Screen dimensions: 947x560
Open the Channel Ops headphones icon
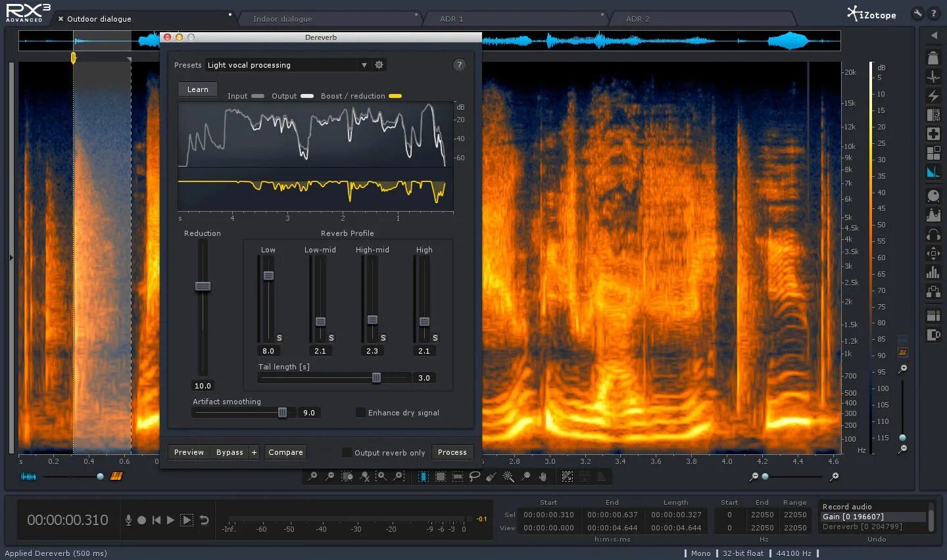point(933,234)
